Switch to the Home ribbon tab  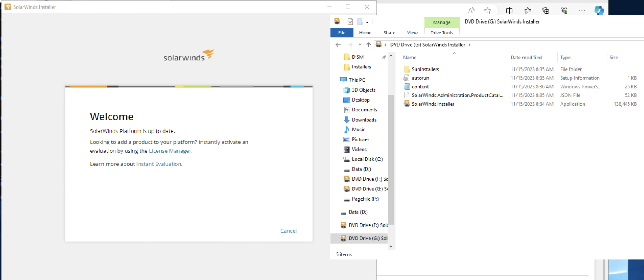(365, 33)
